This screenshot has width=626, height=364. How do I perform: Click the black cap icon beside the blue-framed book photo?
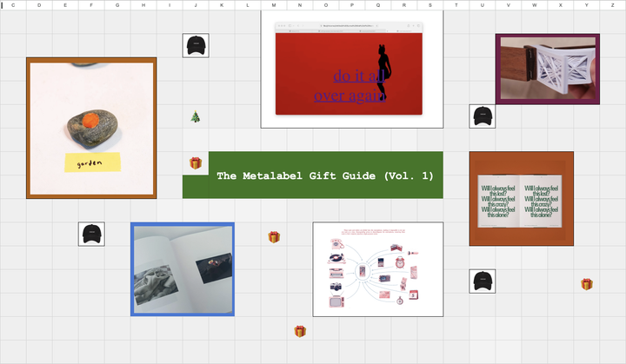pyautogui.click(x=91, y=234)
